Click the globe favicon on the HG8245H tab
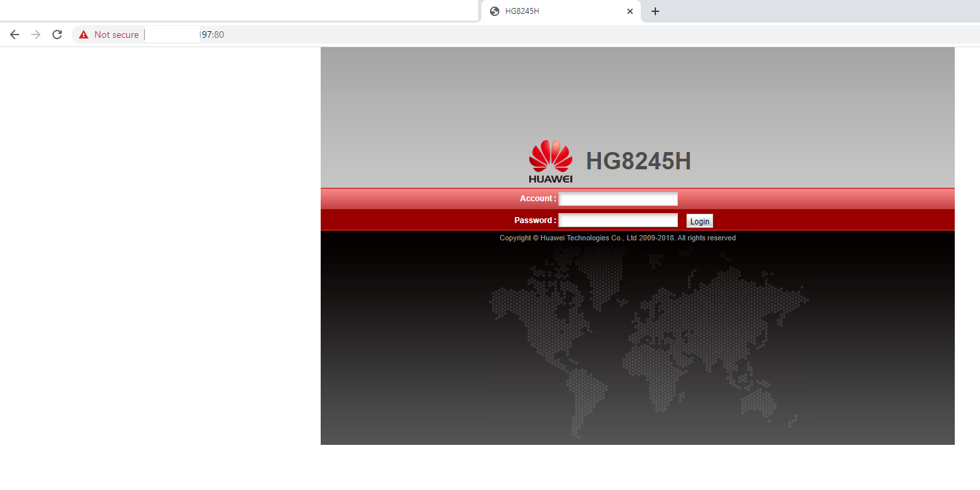980x490 pixels. point(495,11)
